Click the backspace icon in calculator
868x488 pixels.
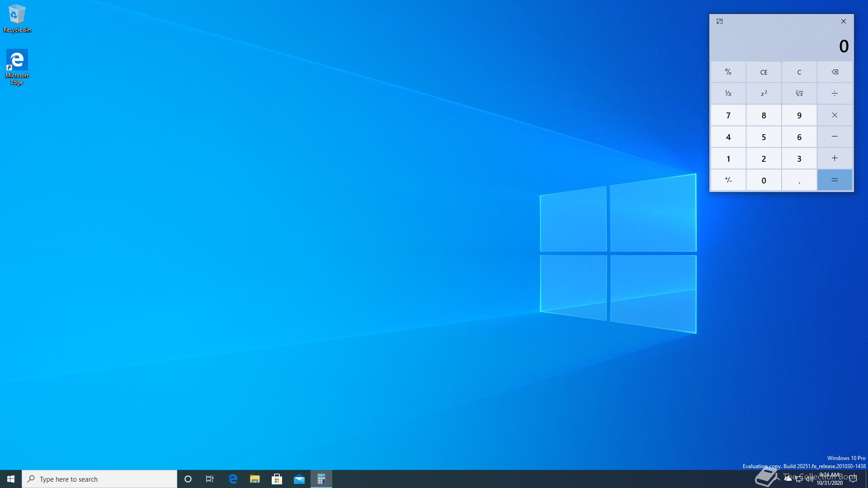coord(835,72)
